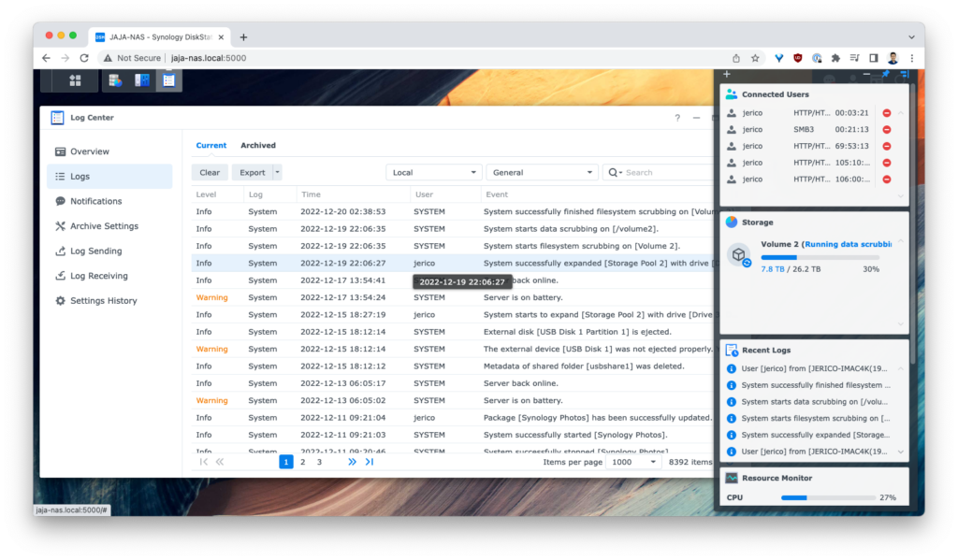Viewport: 958px width, 560px height.
Task: Switch to the Archived tab
Action: point(258,146)
